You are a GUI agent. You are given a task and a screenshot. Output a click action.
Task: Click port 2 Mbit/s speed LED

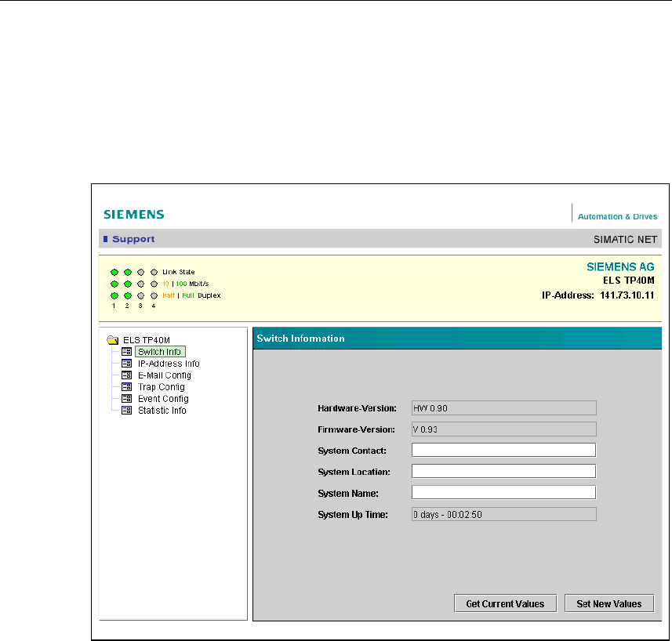[x=128, y=284]
